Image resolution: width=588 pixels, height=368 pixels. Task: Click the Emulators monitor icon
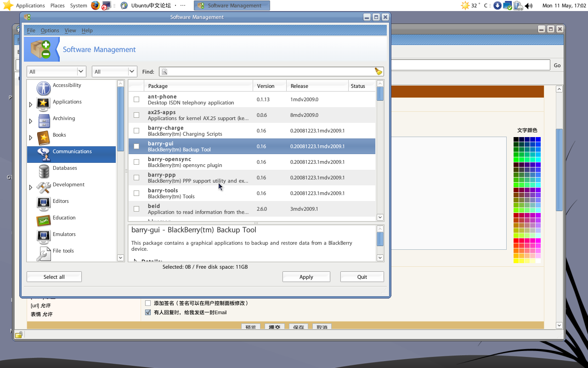(44, 237)
